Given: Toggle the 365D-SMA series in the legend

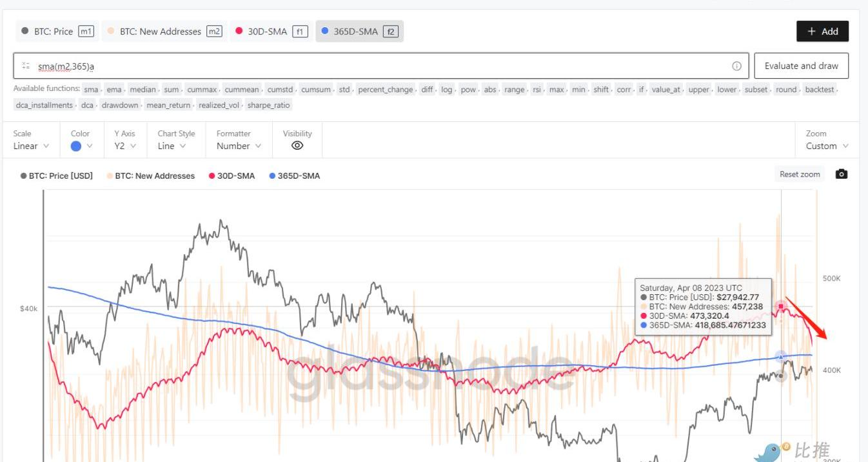Looking at the screenshot, I should (x=294, y=176).
